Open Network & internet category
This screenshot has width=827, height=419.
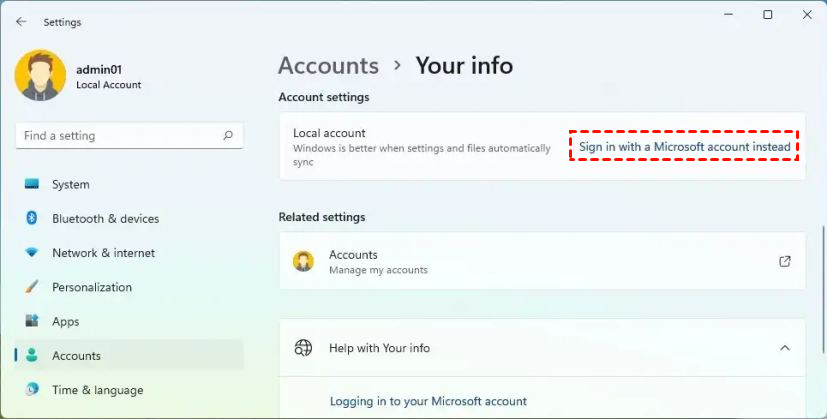(x=103, y=253)
